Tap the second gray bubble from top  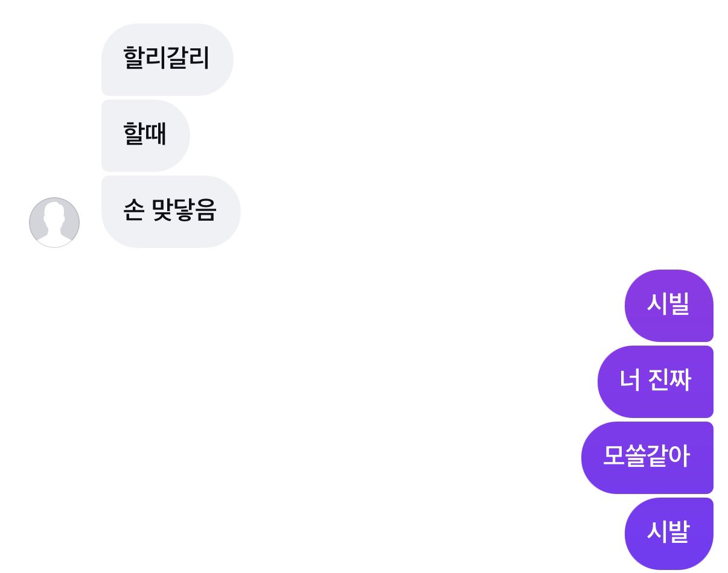145,136
